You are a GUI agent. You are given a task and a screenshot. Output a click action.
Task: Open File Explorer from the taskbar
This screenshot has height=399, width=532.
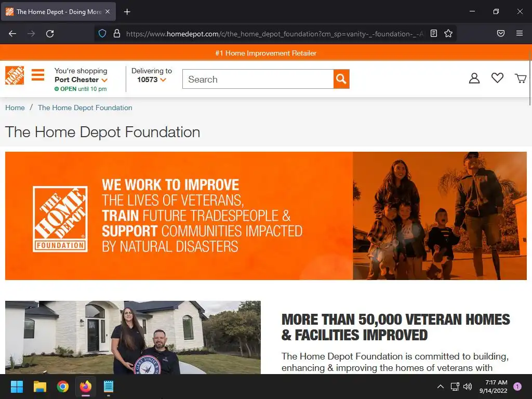click(39, 387)
